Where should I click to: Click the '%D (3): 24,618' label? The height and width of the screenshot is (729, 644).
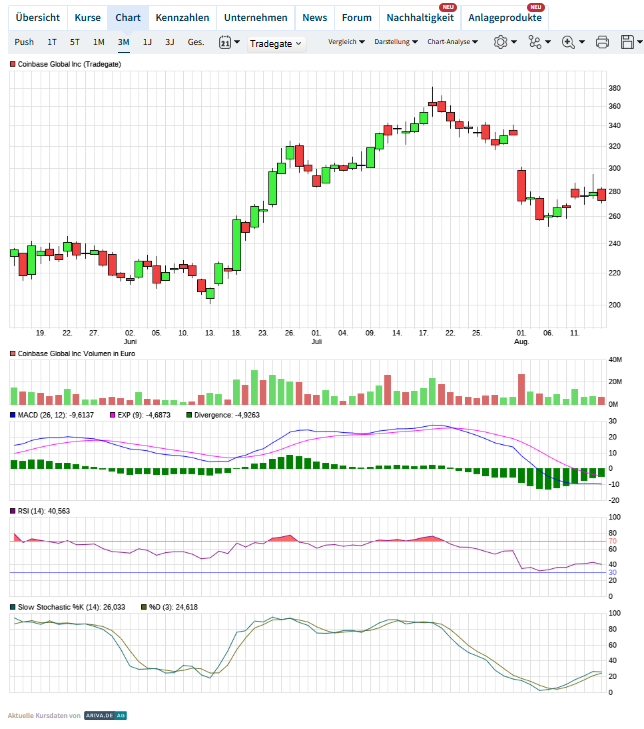tap(173, 607)
